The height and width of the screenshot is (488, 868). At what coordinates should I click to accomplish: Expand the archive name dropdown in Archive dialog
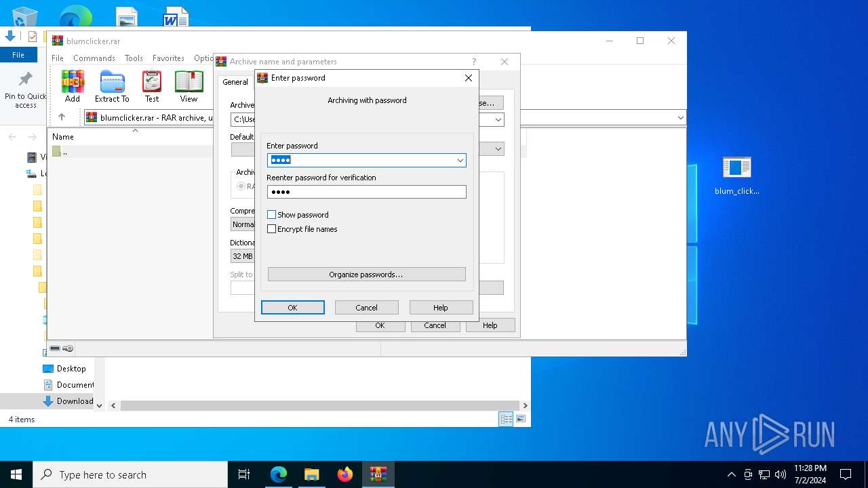point(498,120)
